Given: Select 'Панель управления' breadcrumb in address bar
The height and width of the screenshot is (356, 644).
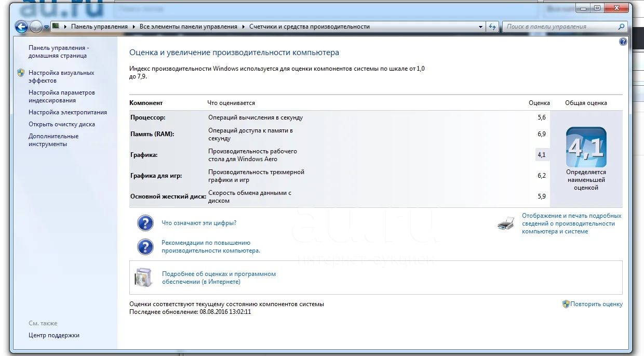Looking at the screenshot, I should tap(99, 27).
